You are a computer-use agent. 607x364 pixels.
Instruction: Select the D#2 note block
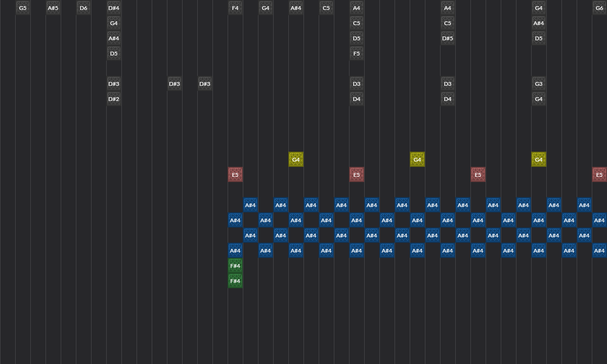coord(114,99)
